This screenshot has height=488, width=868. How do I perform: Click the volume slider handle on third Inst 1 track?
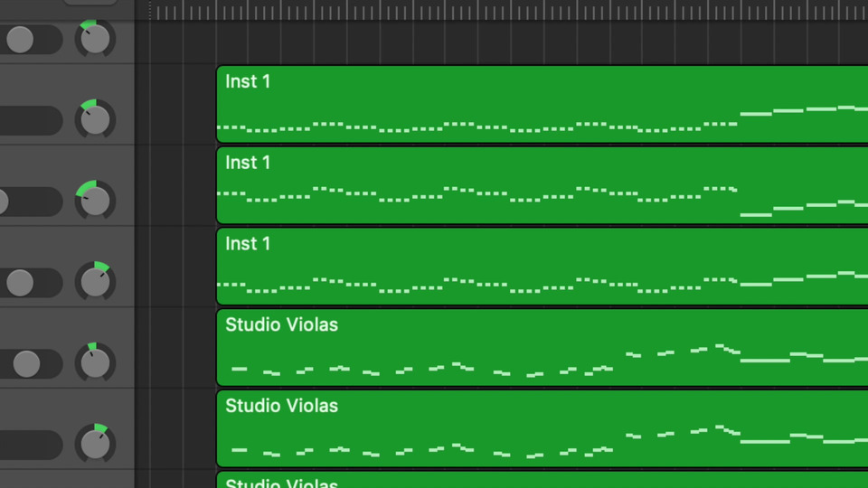coord(20,283)
